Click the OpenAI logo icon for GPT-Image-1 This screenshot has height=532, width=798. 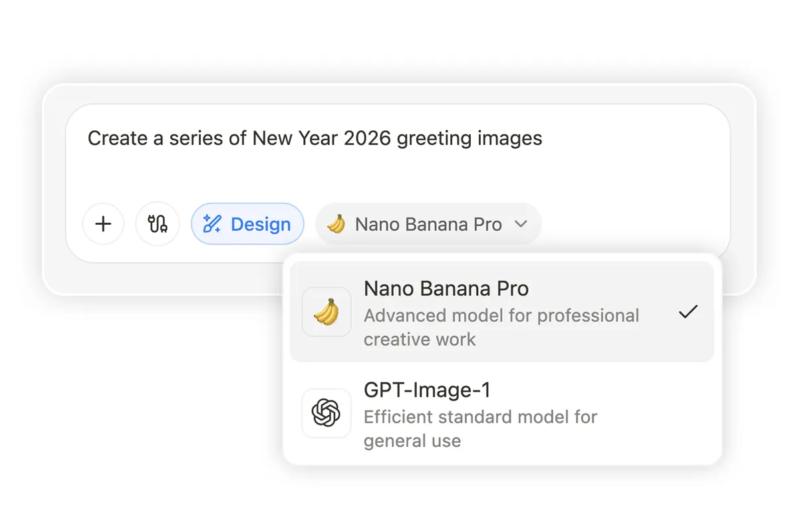[326, 413]
